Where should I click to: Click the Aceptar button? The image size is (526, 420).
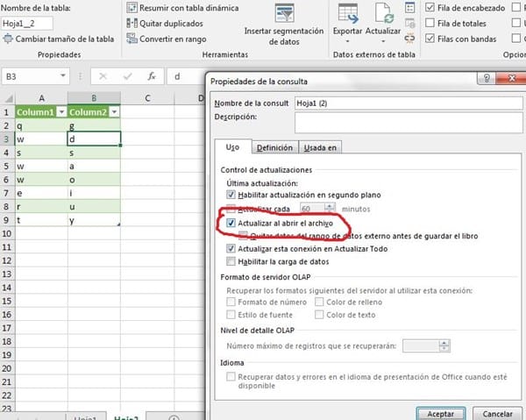click(441, 414)
